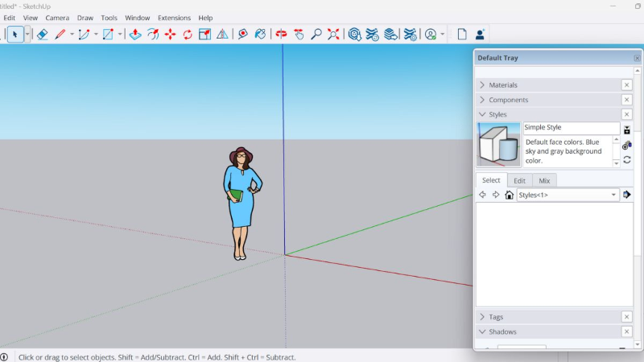Activate the Orbit camera tool
Viewport: 644px width, 362px height.
281,35
